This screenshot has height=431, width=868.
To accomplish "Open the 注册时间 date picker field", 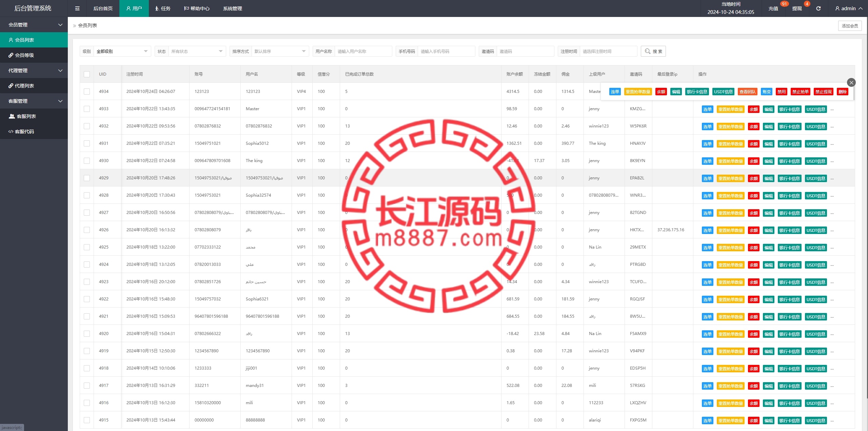I will point(608,51).
